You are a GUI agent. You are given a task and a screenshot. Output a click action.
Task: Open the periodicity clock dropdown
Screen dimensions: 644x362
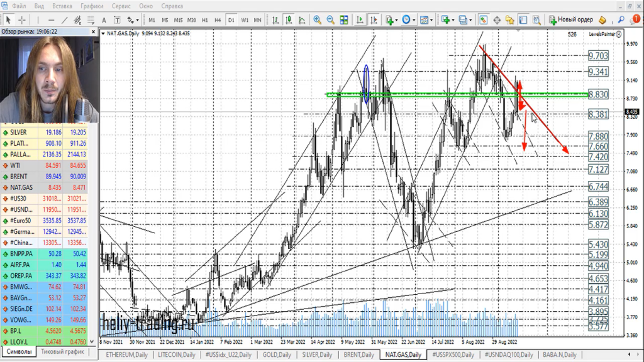click(408, 20)
